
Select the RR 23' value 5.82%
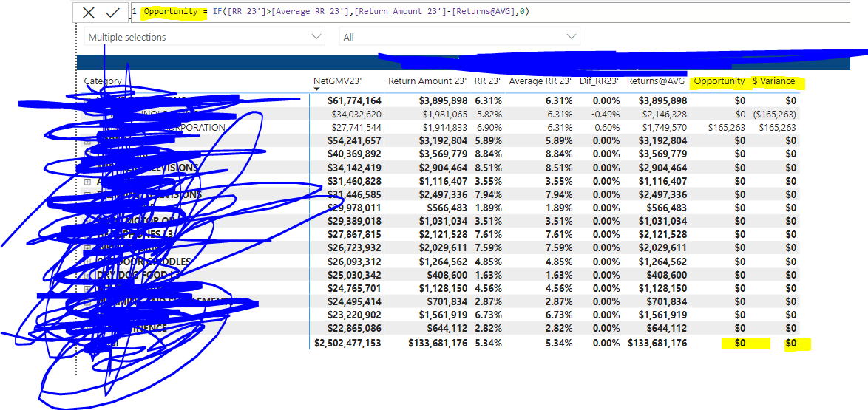(489, 114)
